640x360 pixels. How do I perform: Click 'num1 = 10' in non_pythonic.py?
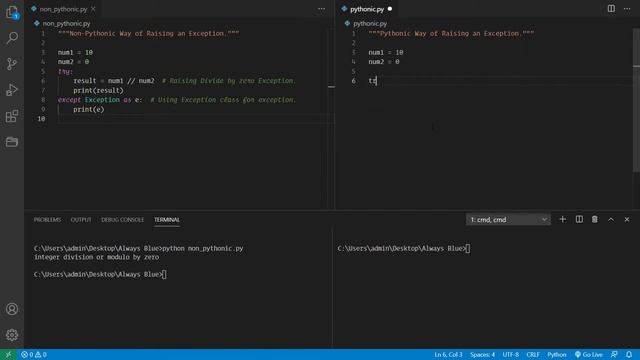75,52
